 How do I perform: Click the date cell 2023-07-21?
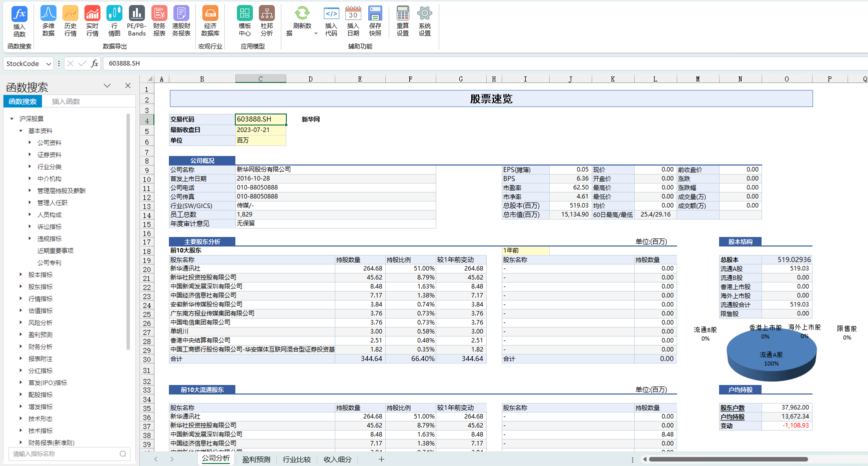click(x=261, y=130)
